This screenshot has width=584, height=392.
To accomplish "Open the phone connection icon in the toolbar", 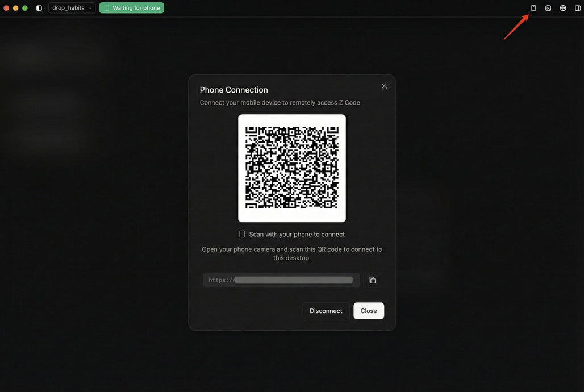I will (x=533, y=8).
